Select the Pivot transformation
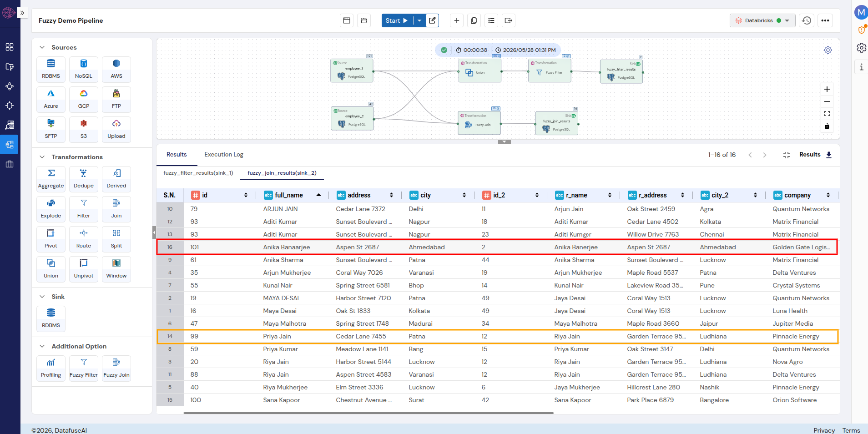 point(51,239)
